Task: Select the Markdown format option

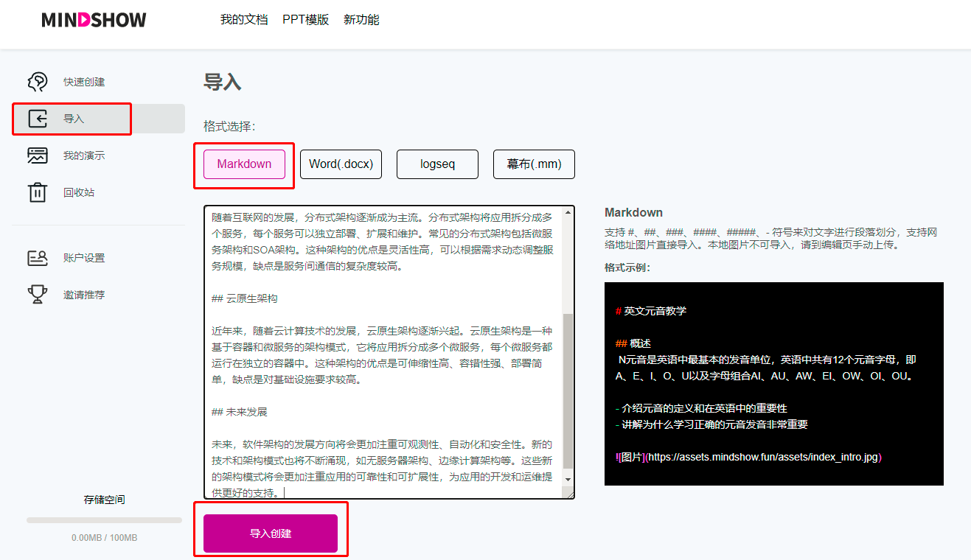Action: coord(243,164)
